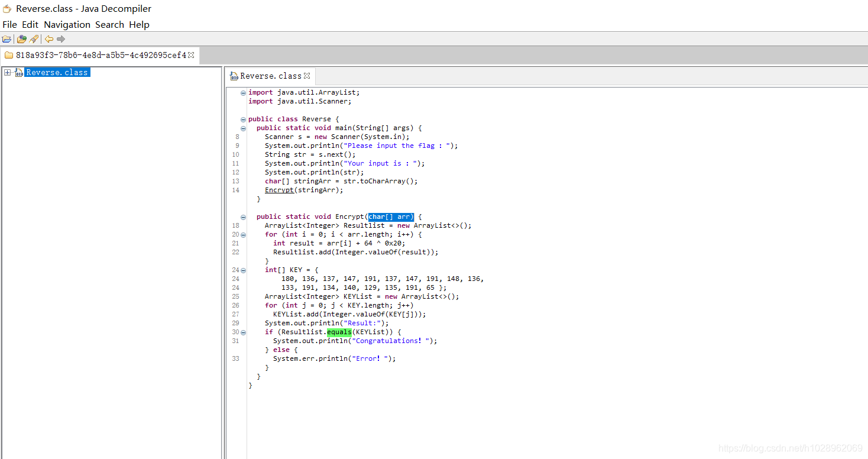The width and height of the screenshot is (868, 459).
Task: Click 'ArrayList<Integer> KEYList' declaration line
Action: [362, 296]
